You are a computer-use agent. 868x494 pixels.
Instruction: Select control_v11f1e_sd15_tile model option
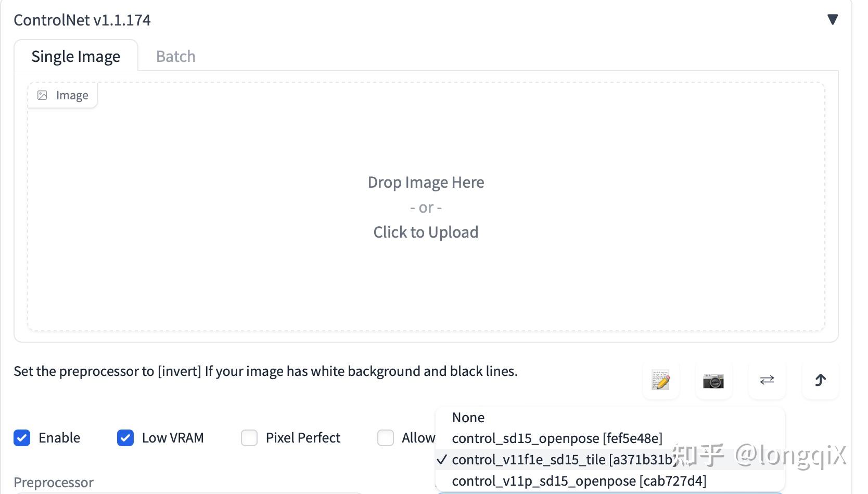point(562,460)
